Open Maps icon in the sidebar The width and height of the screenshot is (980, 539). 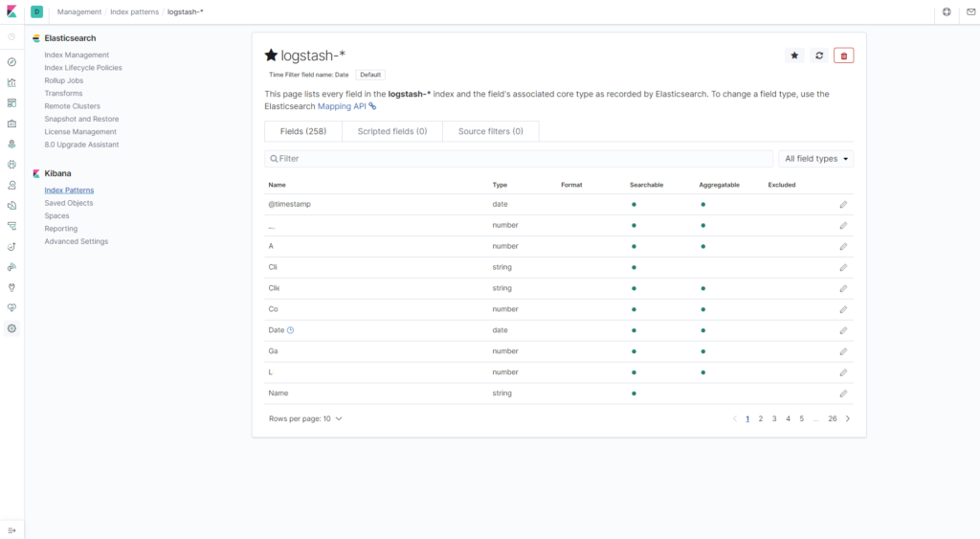point(11,144)
